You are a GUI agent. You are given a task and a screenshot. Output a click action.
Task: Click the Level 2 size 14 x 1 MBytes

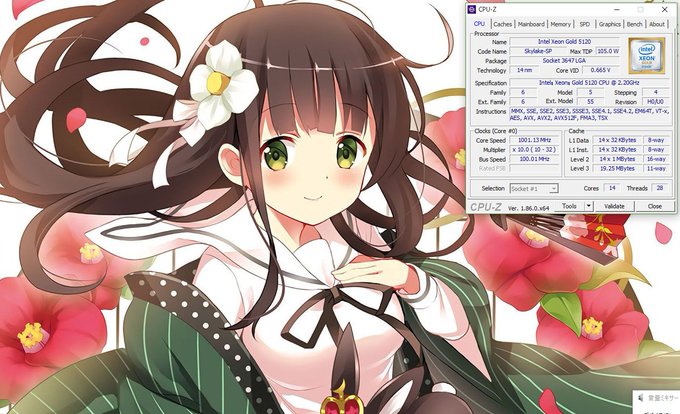(617, 159)
